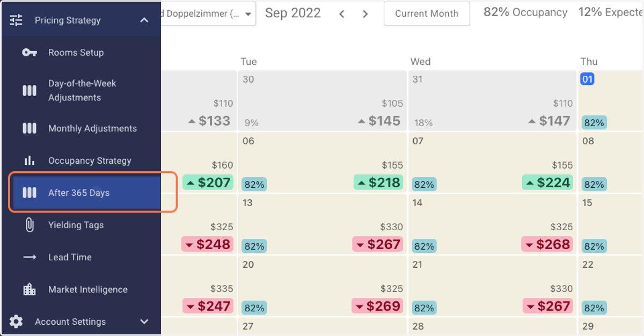Screen dimensions: 644x336
Task: Expand the Account Settings chevron
Action: tap(144, 322)
